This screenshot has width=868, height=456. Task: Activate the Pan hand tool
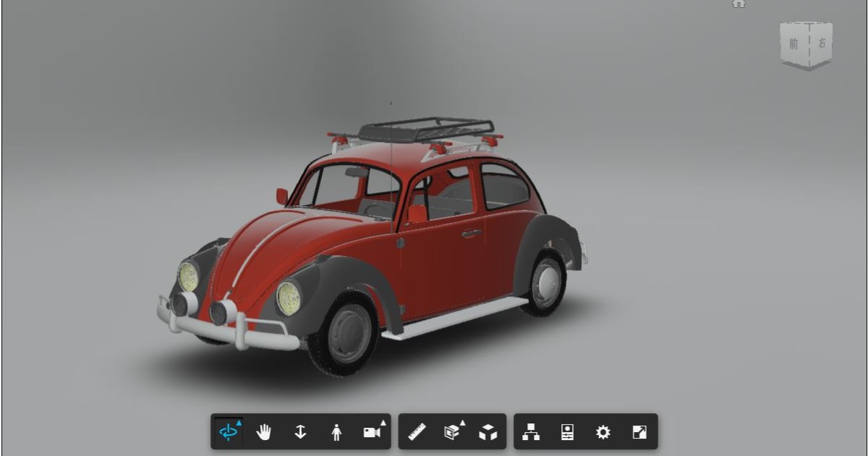pos(265,432)
